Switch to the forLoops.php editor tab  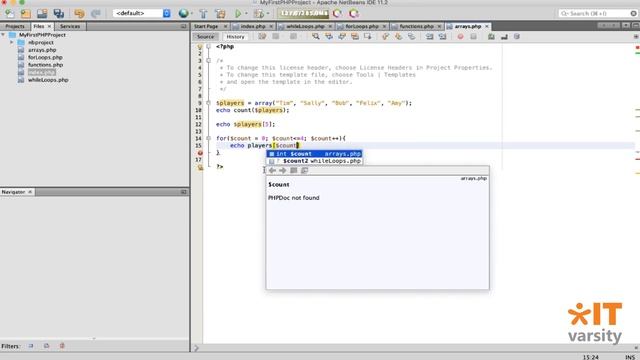(362, 26)
